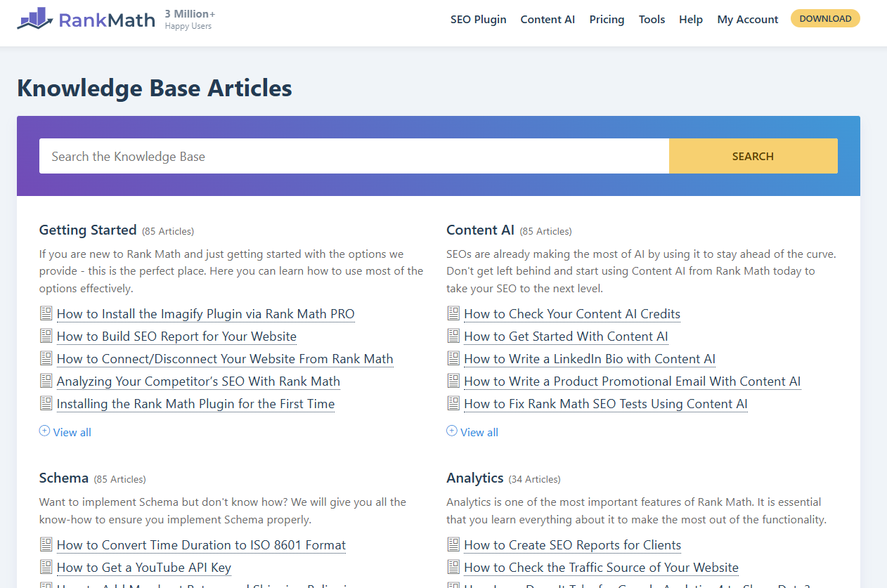The width and height of the screenshot is (887, 588).
Task: Click the Rank Math logo icon
Action: 35,19
